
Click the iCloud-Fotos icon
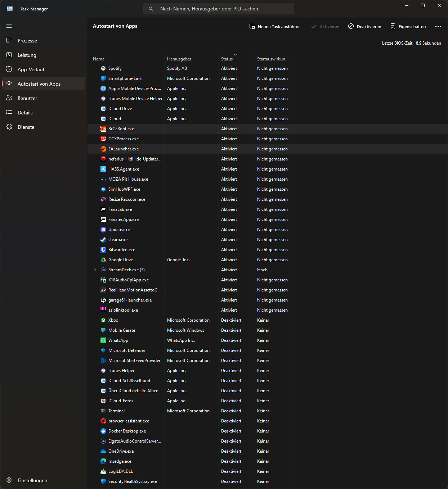[x=103, y=401]
